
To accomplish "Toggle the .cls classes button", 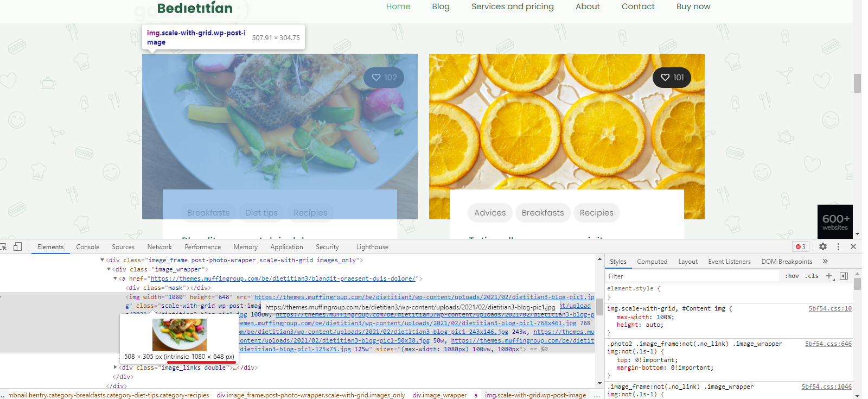I will 812,276.
